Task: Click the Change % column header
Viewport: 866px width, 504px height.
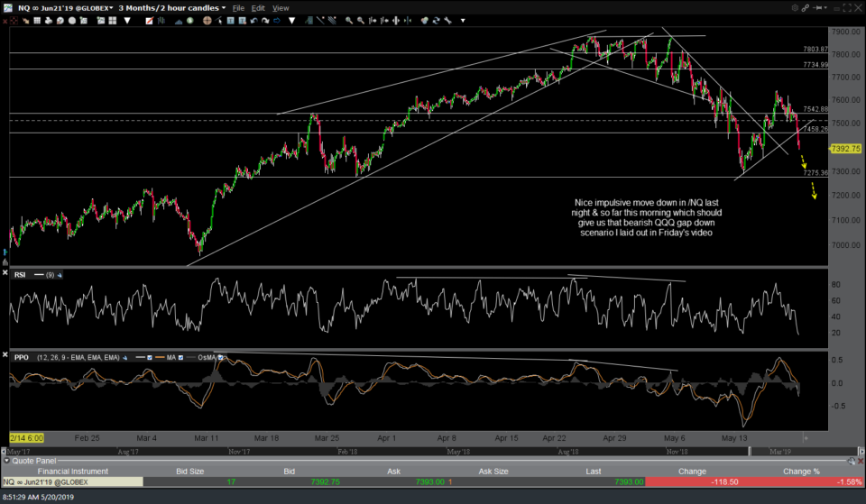Action: (x=801, y=471)
